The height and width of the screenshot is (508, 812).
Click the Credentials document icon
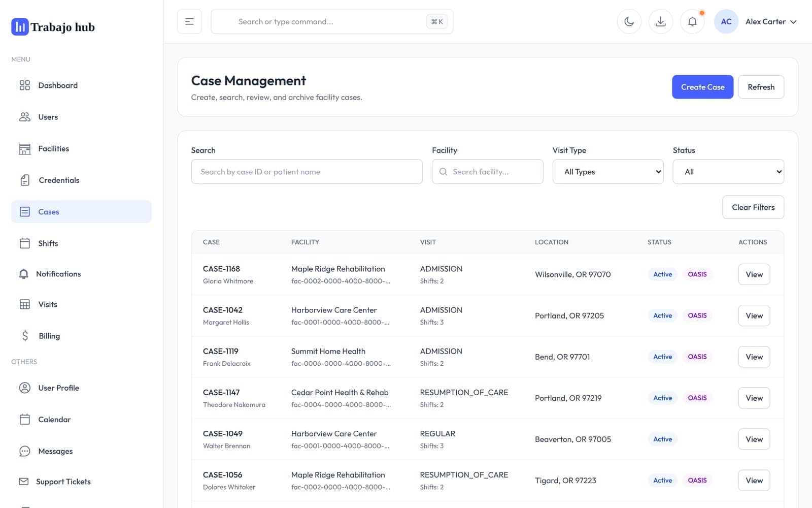[x=25, y=180]
